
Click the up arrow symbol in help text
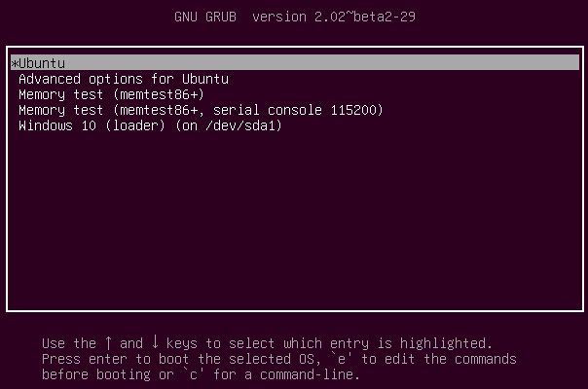(108, 343)
